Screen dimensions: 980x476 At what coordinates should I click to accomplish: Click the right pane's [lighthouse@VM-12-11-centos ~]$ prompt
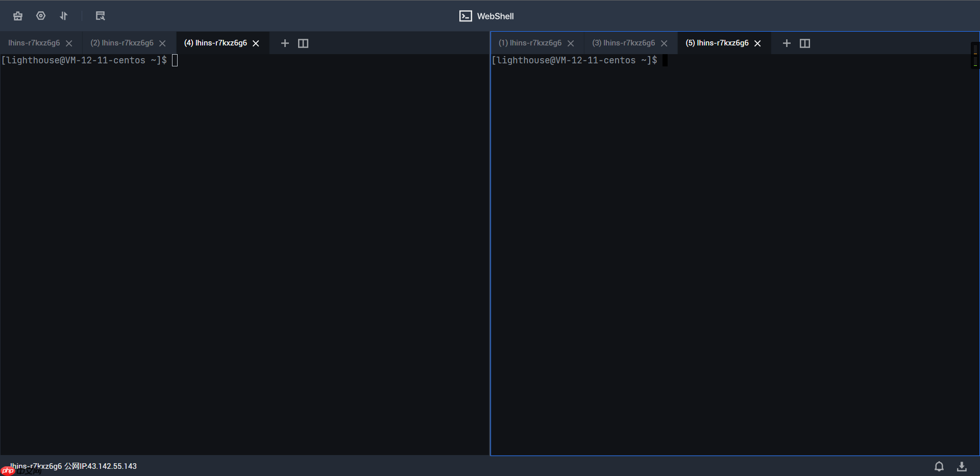(574, 60)
